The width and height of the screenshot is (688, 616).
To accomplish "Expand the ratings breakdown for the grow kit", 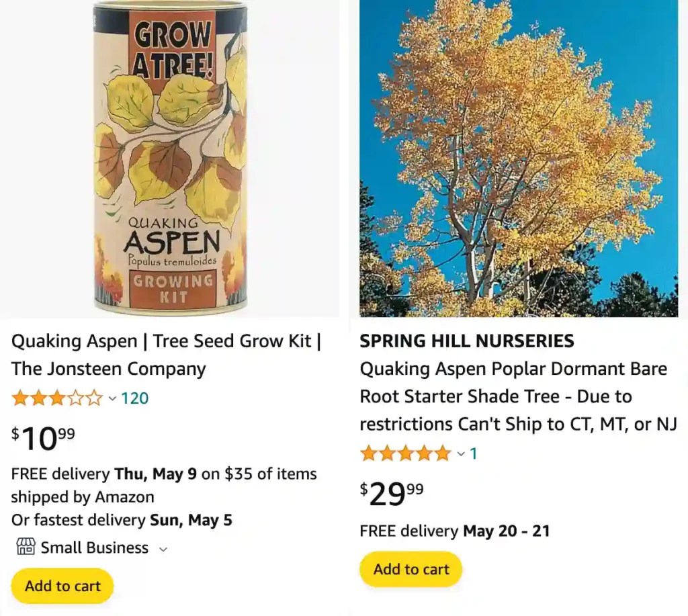I will tap(112, 398).
